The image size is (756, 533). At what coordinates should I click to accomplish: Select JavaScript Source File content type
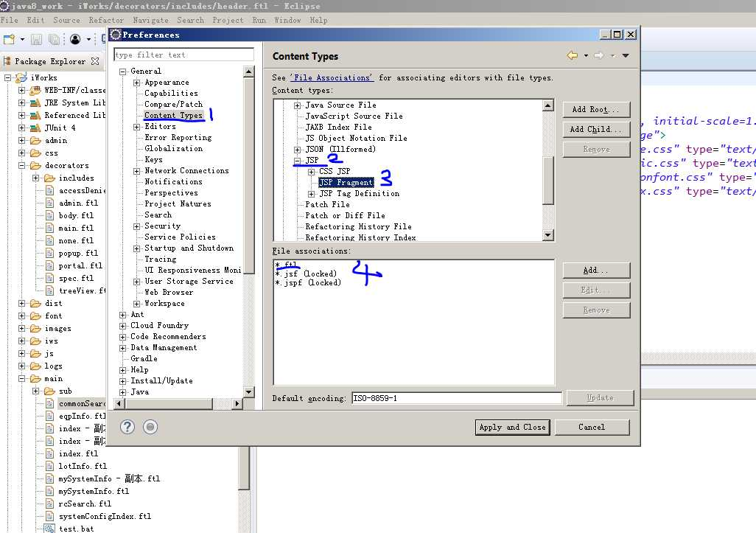354,116
